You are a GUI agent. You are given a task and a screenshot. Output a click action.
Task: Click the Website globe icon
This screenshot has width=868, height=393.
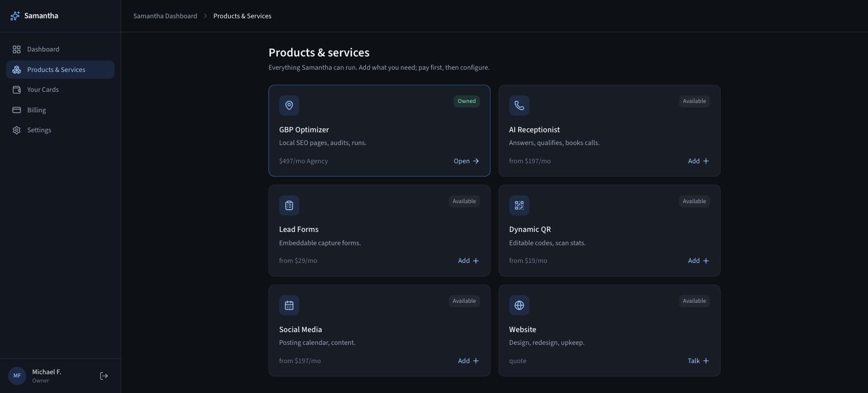[x=519, y=305]
